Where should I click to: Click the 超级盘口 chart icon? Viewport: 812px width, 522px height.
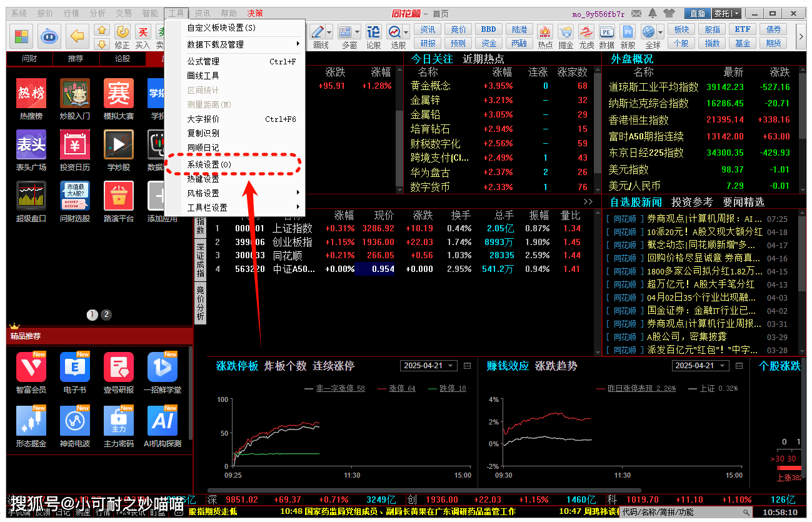point(31,196)
